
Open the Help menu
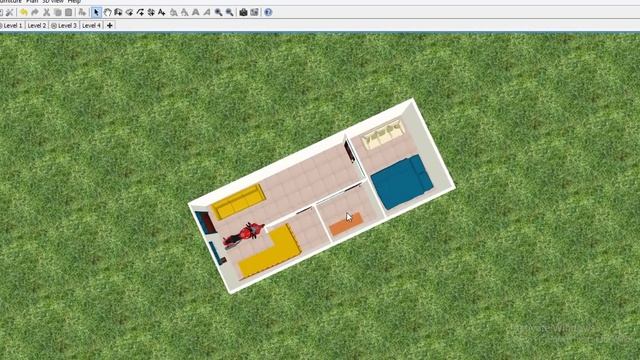click(74, 2)
